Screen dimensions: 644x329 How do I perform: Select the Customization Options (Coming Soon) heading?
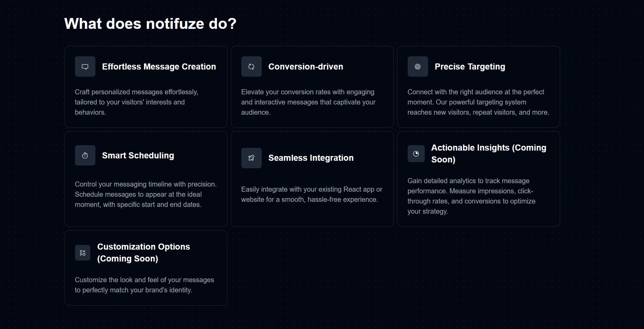(x=144, y=253)
